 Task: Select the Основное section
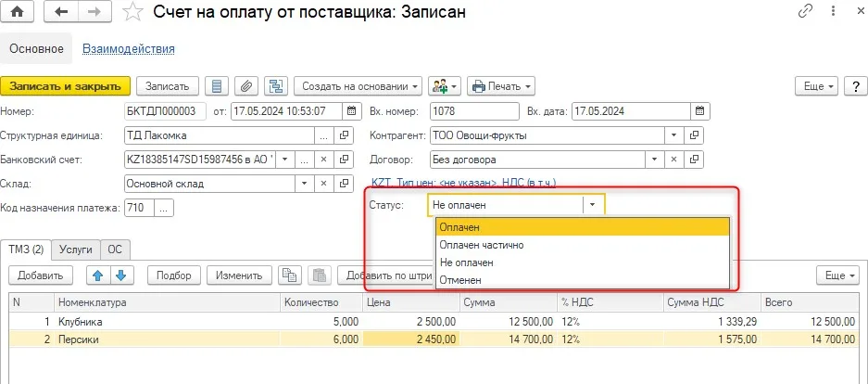[36, 49]
